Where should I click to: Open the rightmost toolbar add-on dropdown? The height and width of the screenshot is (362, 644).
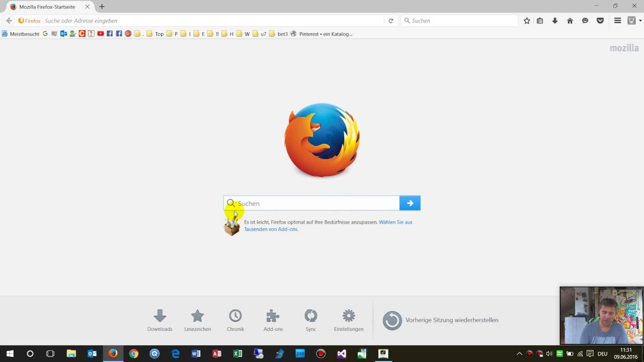coord(640,21)
